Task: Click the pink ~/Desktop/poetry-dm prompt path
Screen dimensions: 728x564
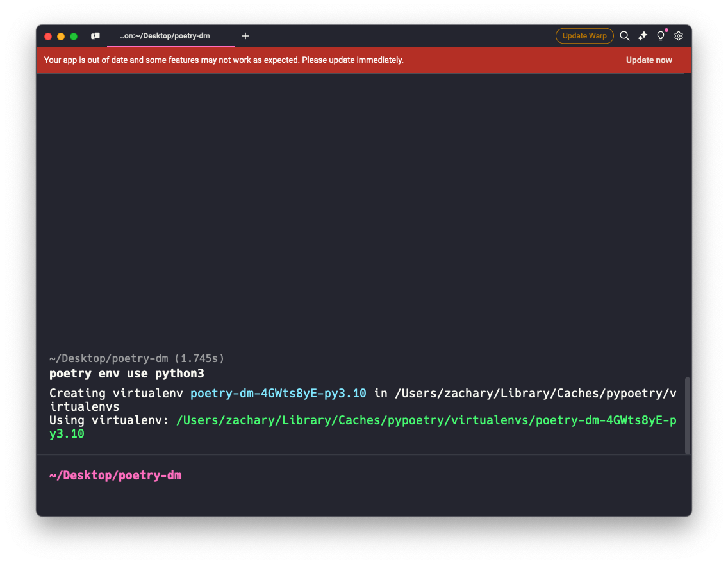Action: [115, 476]
